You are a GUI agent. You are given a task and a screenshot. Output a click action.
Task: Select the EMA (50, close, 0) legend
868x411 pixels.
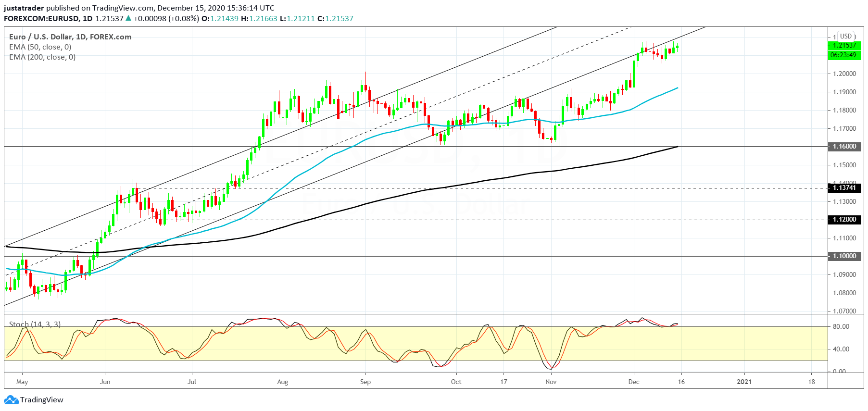pos(40,47)
